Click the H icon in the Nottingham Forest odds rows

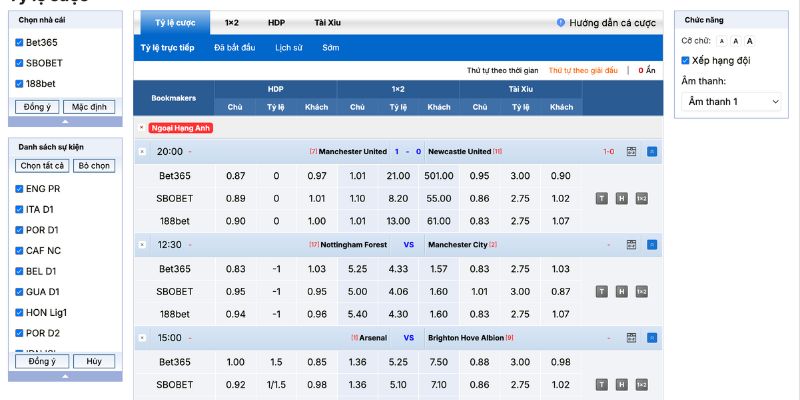pyautogui.click(x=621, y=291)
